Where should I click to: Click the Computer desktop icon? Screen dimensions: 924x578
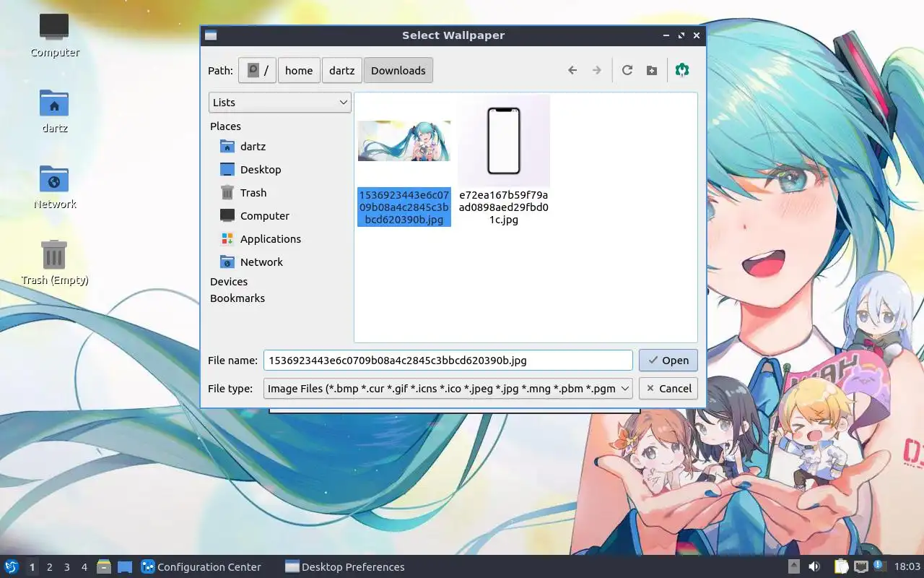point(54,35)
